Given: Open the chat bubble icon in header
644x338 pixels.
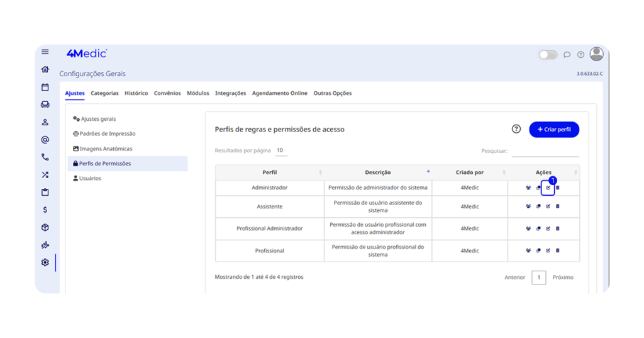Looking at the screenshot, I should click(x=567, y=55).
